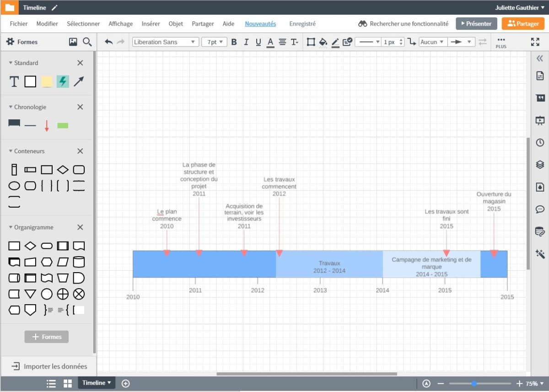This screenshot has width=549, height=392.
Task: Open the text options T icon
Action: pos(294,42)
